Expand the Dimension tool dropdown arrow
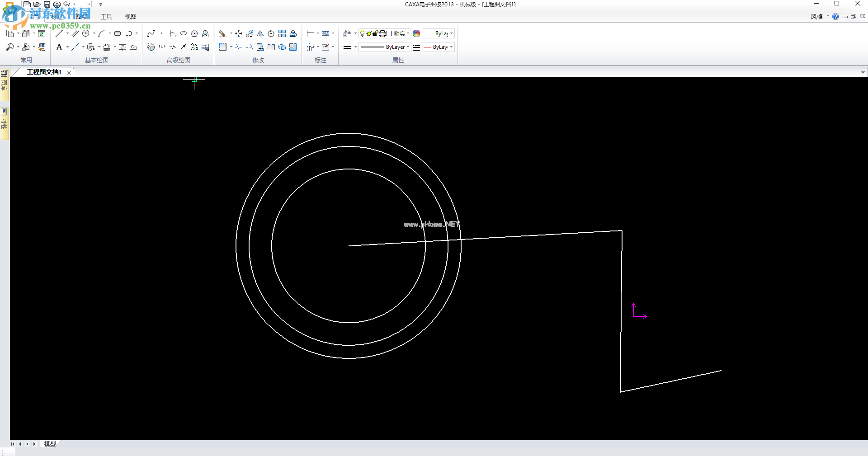Screen dimensions: 868x456 pos(318,33)
